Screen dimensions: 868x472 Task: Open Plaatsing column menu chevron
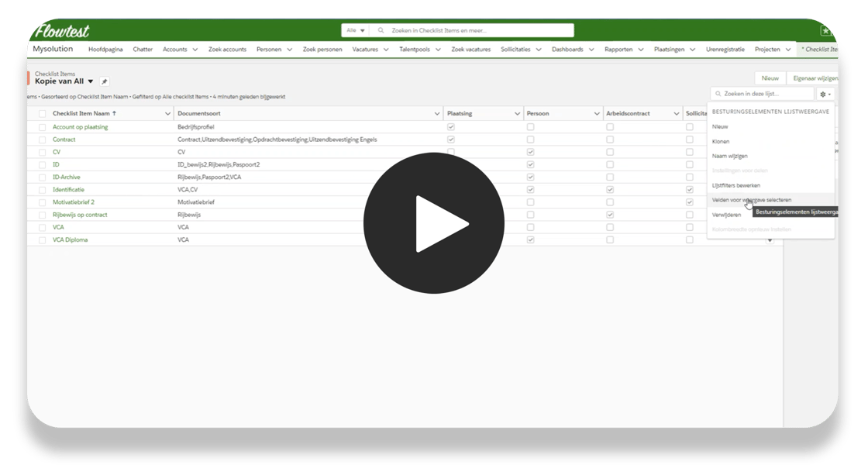pyautogui.click(x=517, y=113)
